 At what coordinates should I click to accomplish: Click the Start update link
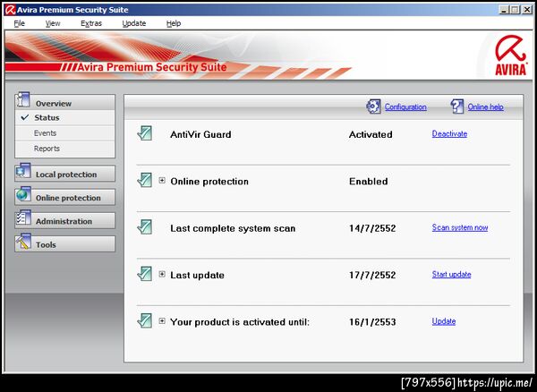[451, 274]
